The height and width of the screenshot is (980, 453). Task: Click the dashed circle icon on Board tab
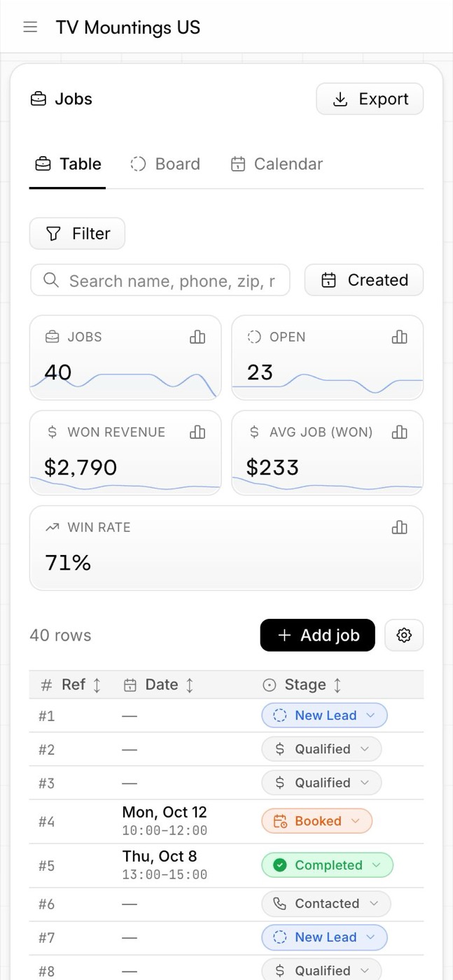tap(138, 164)
